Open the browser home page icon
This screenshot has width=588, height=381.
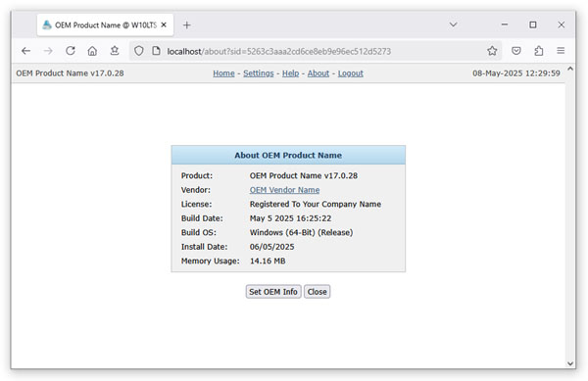[x=92, y=51]
